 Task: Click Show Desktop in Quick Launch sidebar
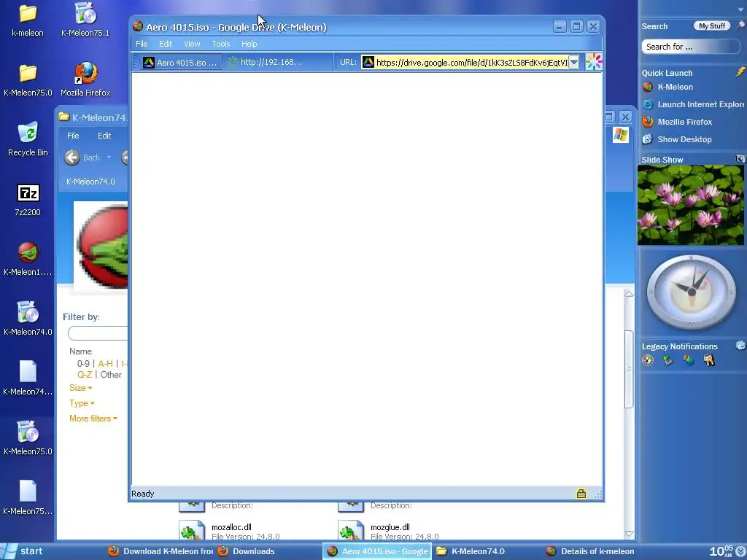pyautogui.click(x=677, y=139)
